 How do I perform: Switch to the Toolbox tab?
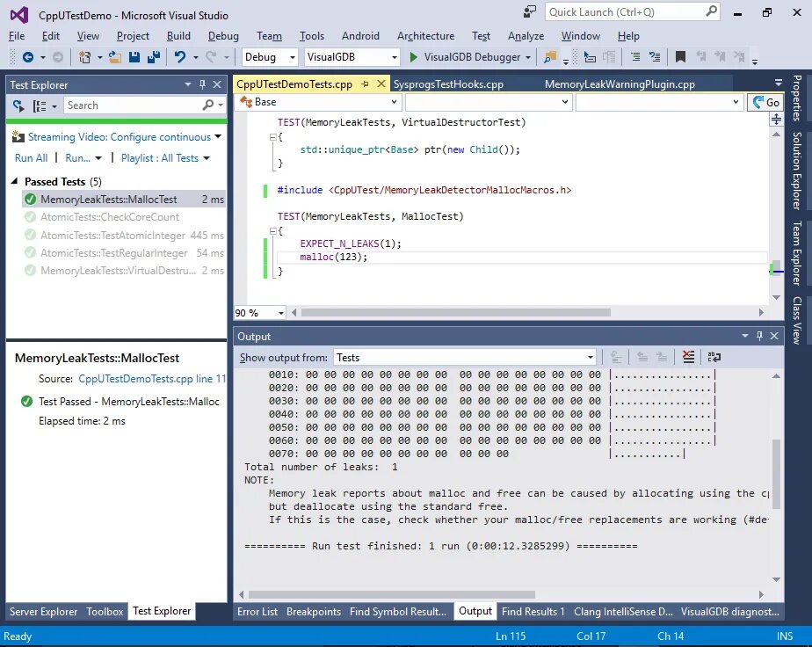tap(105, 611)
